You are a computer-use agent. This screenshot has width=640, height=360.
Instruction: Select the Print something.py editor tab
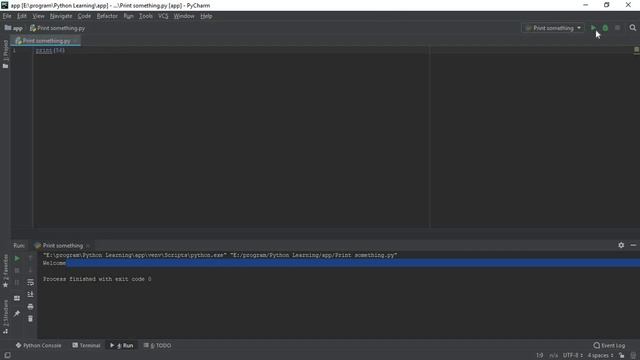point(46,41)
